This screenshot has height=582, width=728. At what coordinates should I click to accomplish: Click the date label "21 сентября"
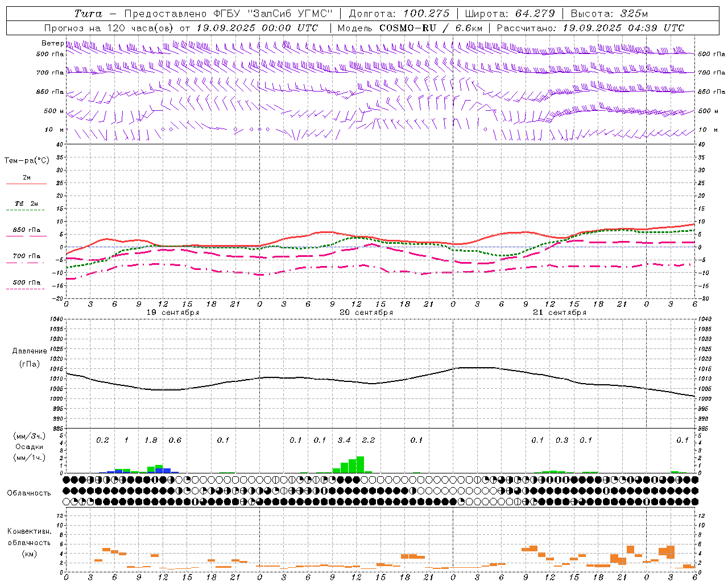560,313
